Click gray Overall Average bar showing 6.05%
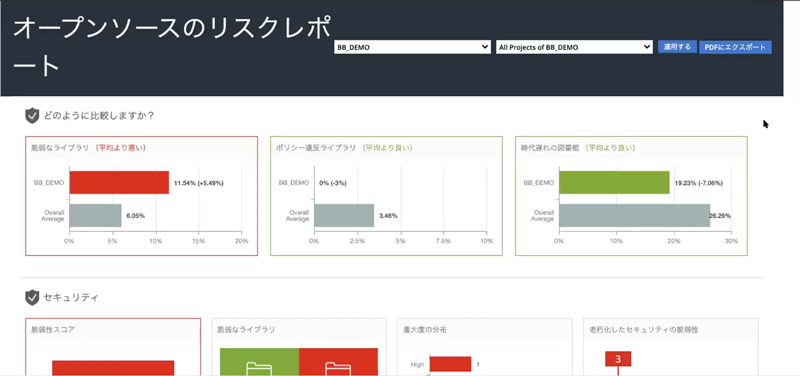Screen dimensions: 800x376 pyautogui.click(x=95, y=215)
